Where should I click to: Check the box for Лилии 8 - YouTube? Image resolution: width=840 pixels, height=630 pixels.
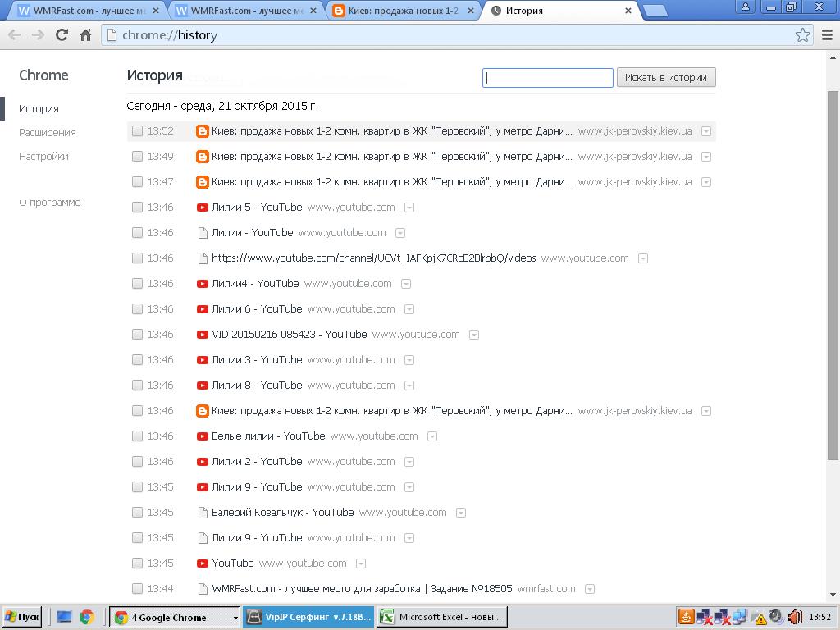coord(137,386)
